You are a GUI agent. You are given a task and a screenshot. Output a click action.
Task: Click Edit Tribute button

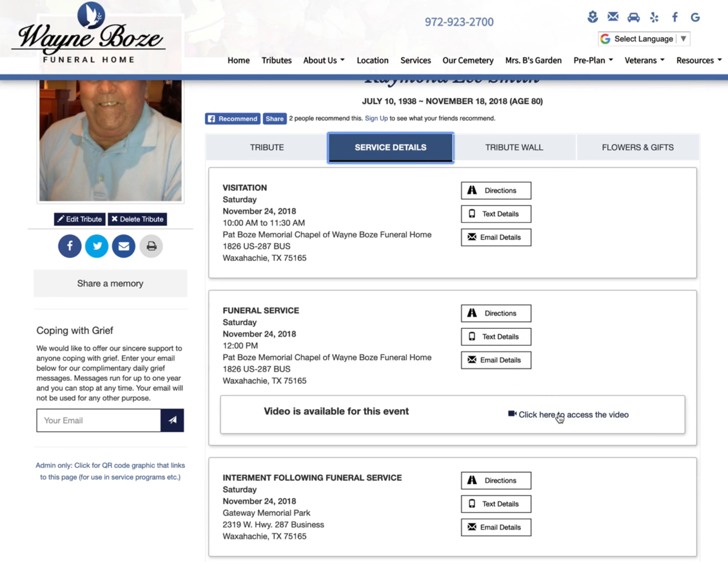[79, 219]
